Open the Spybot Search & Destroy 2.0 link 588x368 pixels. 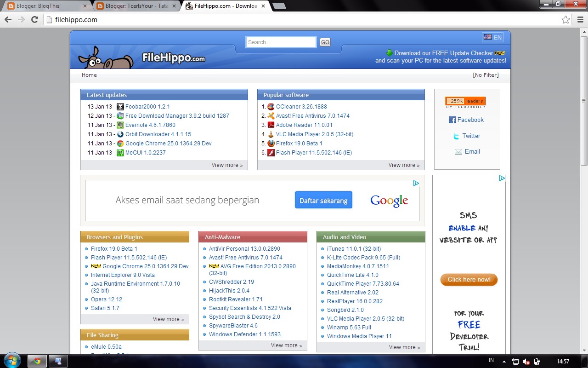point(244,317)
